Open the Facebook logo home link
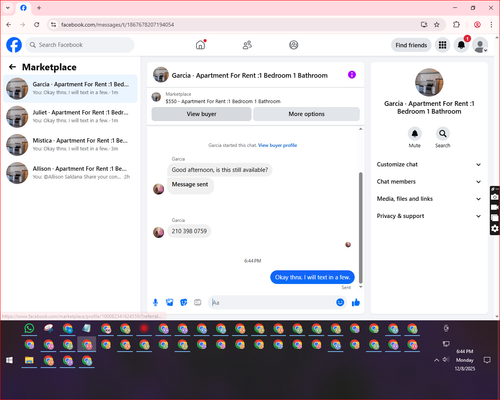Screen dimensions: 500x400 click(14, 45)
